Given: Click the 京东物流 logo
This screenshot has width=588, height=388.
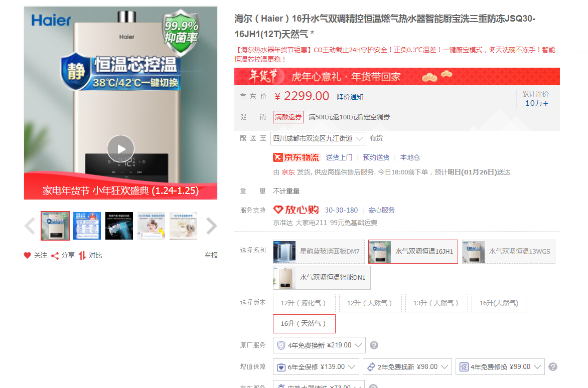Looking at the screenshot, I should (296, 158).
